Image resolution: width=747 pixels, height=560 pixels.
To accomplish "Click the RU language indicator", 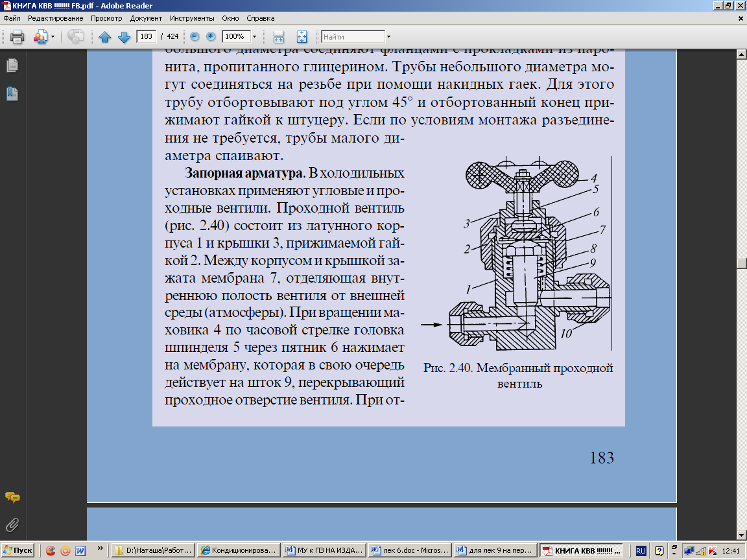I will [641, 551].
